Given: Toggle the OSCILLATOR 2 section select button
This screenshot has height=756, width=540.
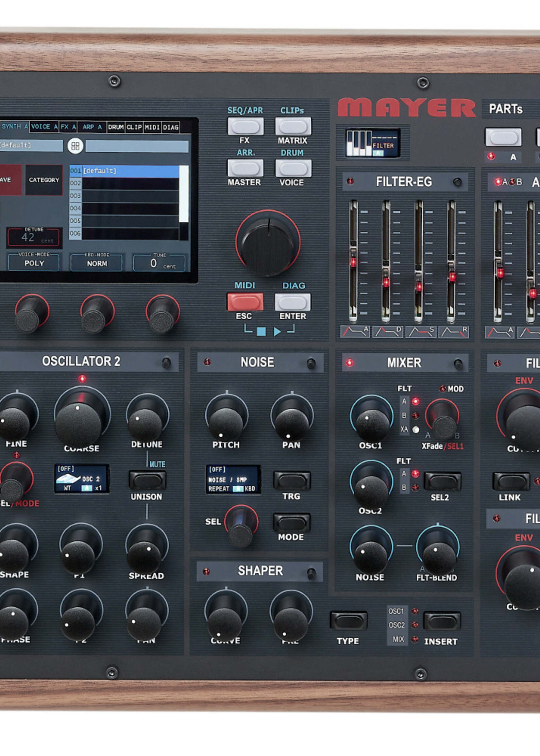Looking at the screenshot, I should point(166,363).
